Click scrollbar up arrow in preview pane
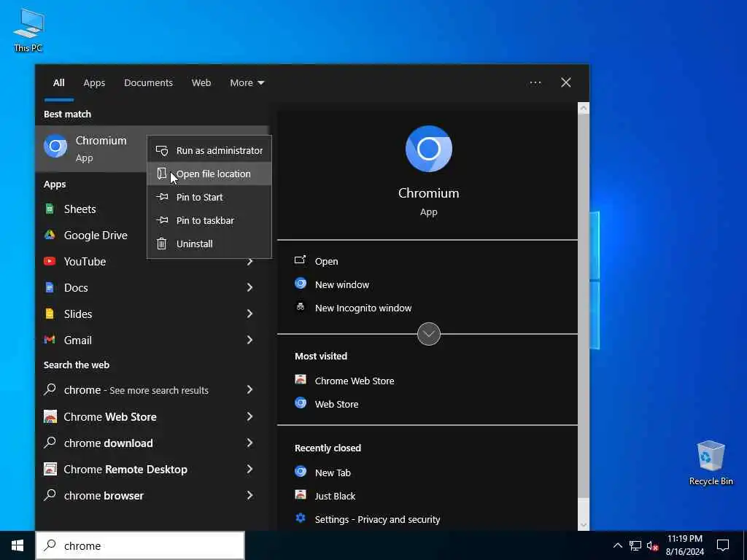This screenshot has width=747, height=560. 584,108
